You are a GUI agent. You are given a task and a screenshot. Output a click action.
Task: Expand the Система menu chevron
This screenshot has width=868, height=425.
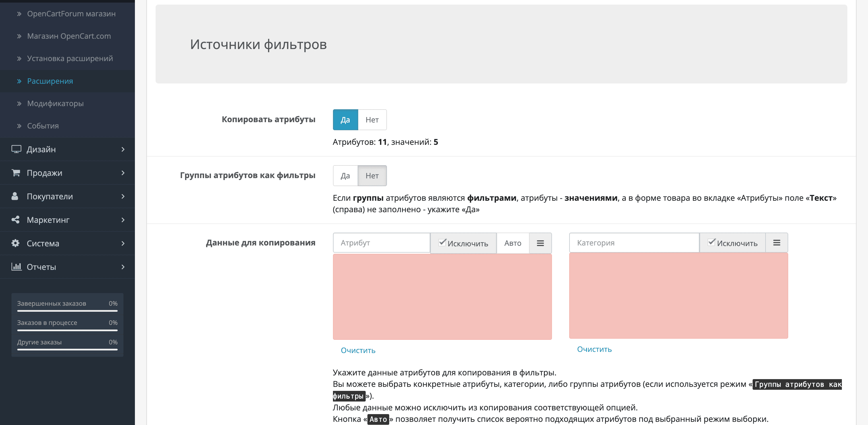(x=123, y=243)
